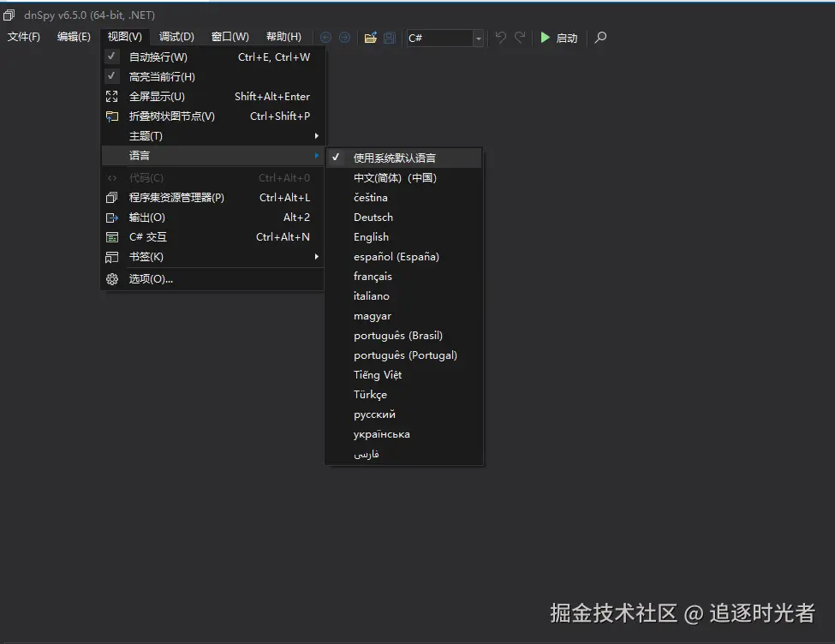
Task: Click the bookmarks icon in menu
Action: [x=112, y=257]
